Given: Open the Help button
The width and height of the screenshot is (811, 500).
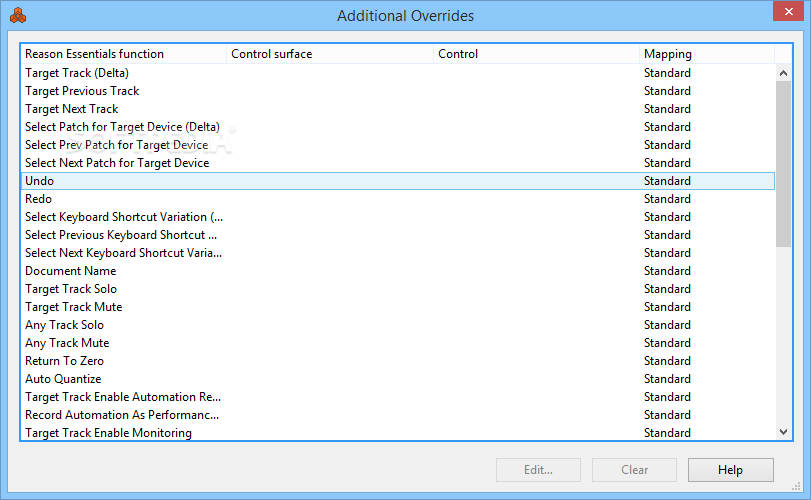Looking at the screenshot, I should tap(730, 469).
